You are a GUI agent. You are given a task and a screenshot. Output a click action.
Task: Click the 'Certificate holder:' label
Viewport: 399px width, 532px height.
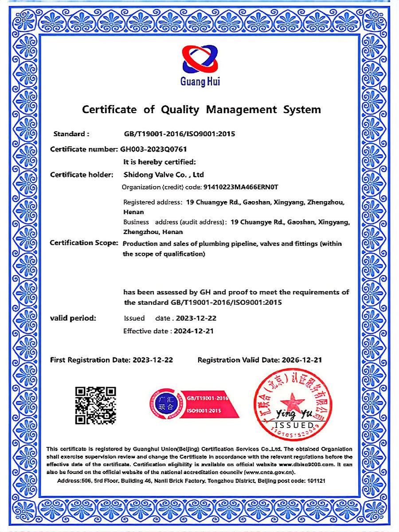tap(82, 175)
